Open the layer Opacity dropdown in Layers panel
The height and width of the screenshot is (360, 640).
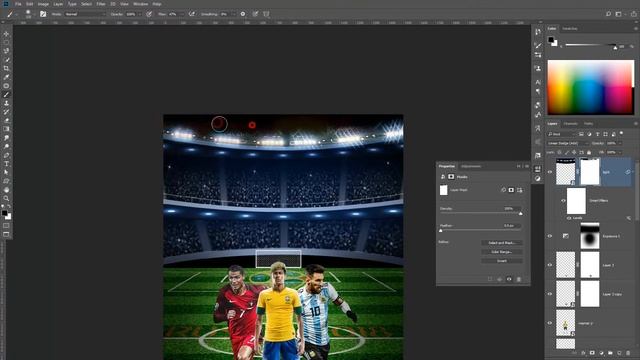pos(620,143)
